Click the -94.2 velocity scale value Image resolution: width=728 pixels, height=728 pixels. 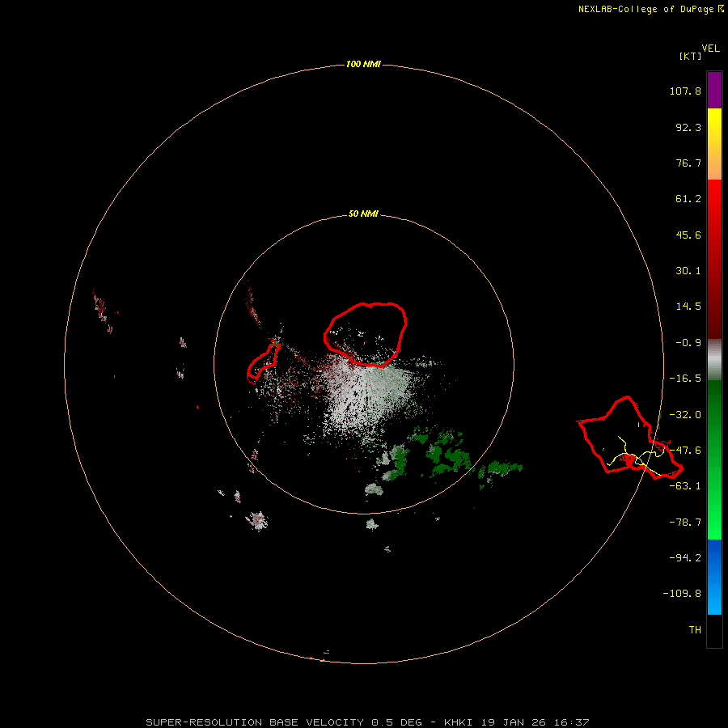click(685, 558)
